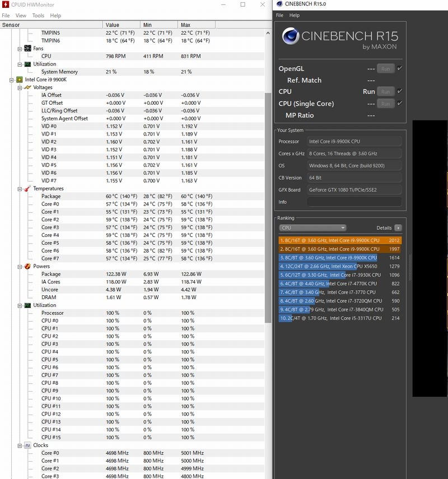Click the Temperatures thermometer icon

(28, 188)
